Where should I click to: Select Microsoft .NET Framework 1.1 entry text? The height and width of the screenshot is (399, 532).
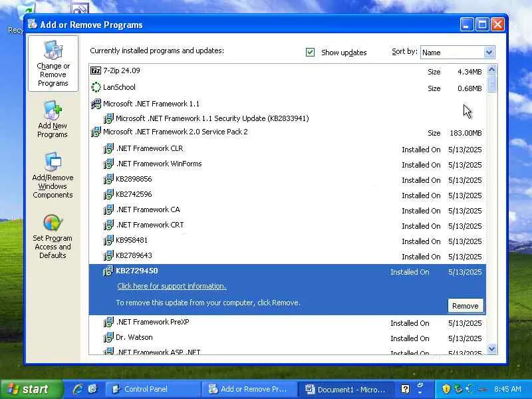click(152, 104)
